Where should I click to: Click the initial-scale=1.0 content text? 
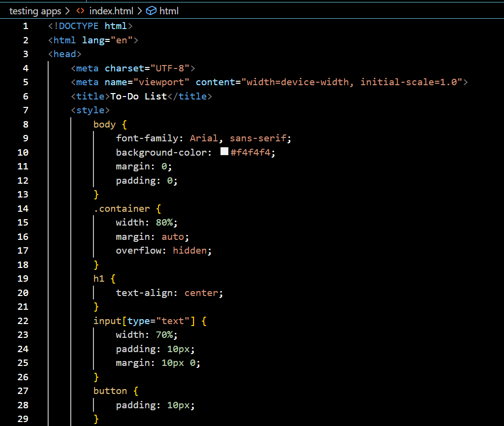[x=409, y=82]
